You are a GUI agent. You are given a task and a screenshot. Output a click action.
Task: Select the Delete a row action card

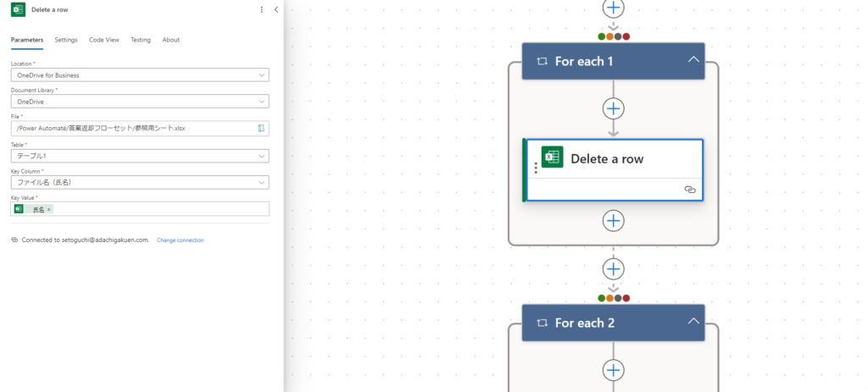point(614,170)
